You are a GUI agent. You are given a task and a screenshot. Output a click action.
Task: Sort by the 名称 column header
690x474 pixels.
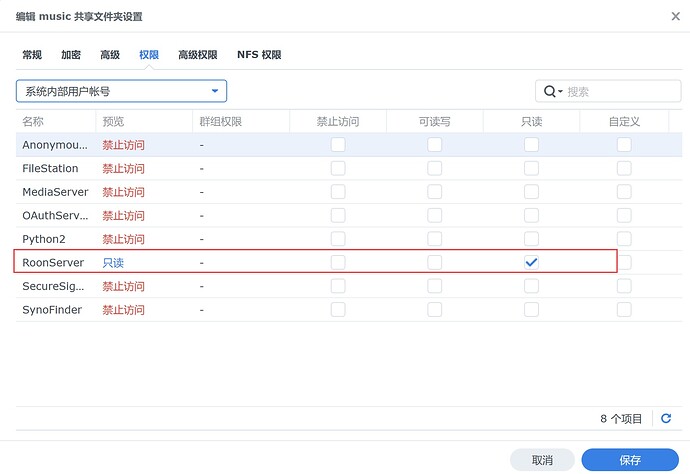pos(56,121)
